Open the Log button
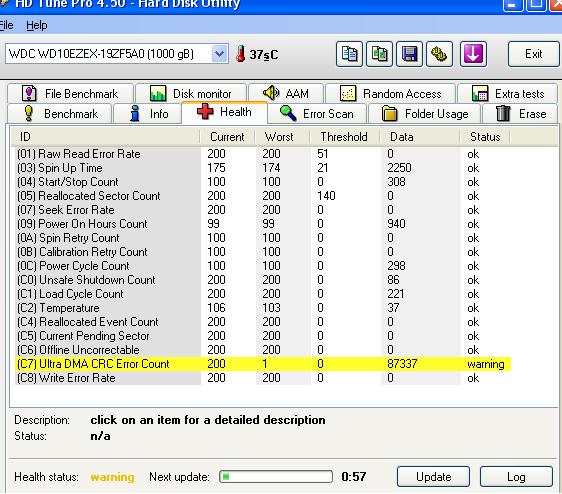Image resolution: width=562 pixels, height=494 pixels. [516, 477]
